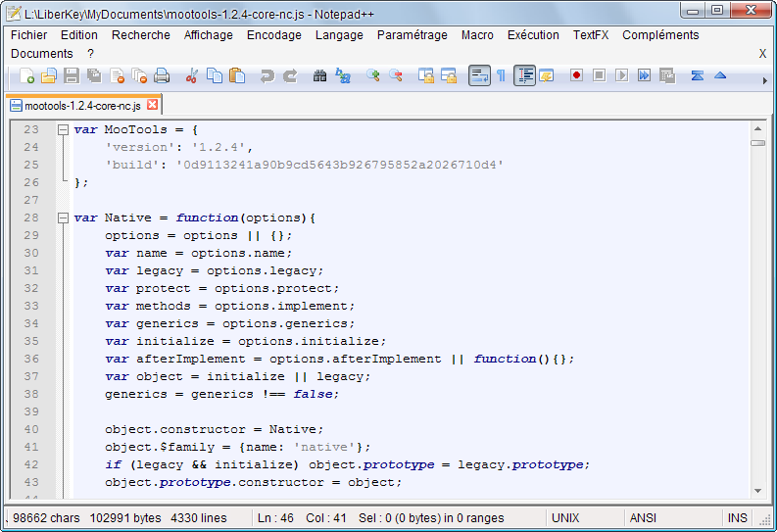Open the Langage menu

(339, 35)
